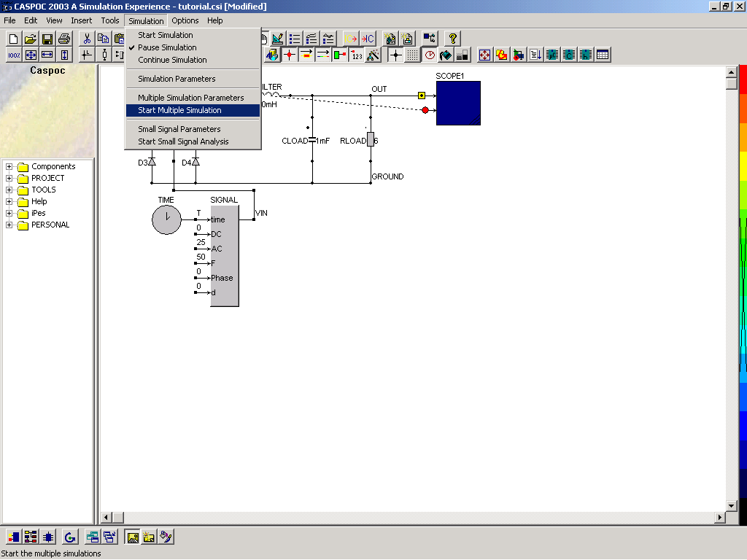Open Small Signal Parameters entry
Image resolution: width=747 pixels, height=560 pixels.
[x=193, y=129]
